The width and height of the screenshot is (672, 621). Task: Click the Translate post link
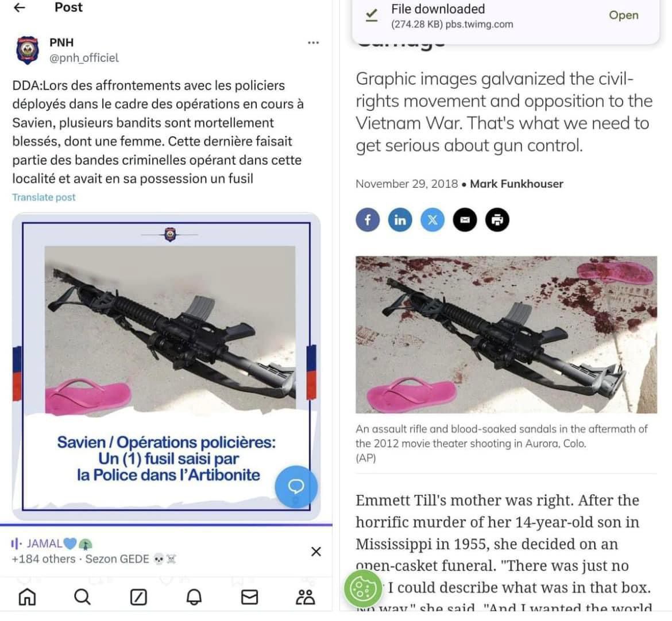44,197
